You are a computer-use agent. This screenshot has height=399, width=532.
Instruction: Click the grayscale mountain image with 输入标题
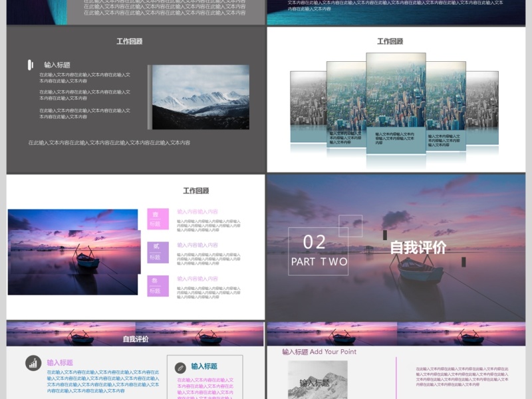click(x=317, y=380)
